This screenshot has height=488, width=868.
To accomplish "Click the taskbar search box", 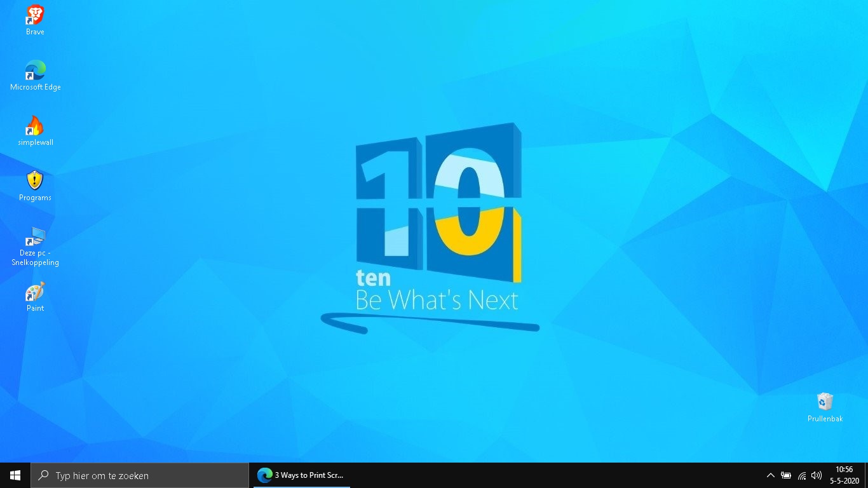I will [140, 475].
